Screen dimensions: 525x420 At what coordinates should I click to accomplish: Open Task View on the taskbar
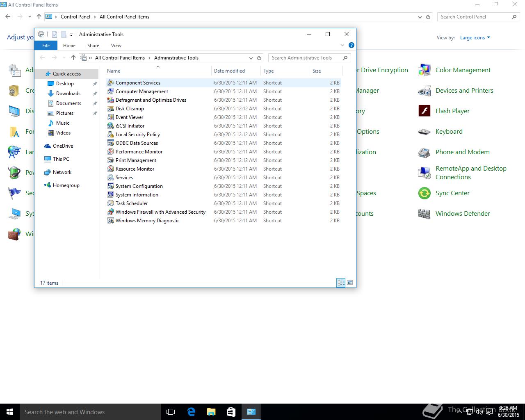[x=171, y=412]
